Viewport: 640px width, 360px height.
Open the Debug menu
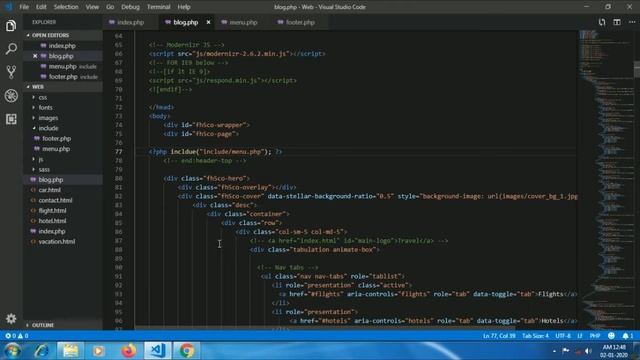coord(131,7)
